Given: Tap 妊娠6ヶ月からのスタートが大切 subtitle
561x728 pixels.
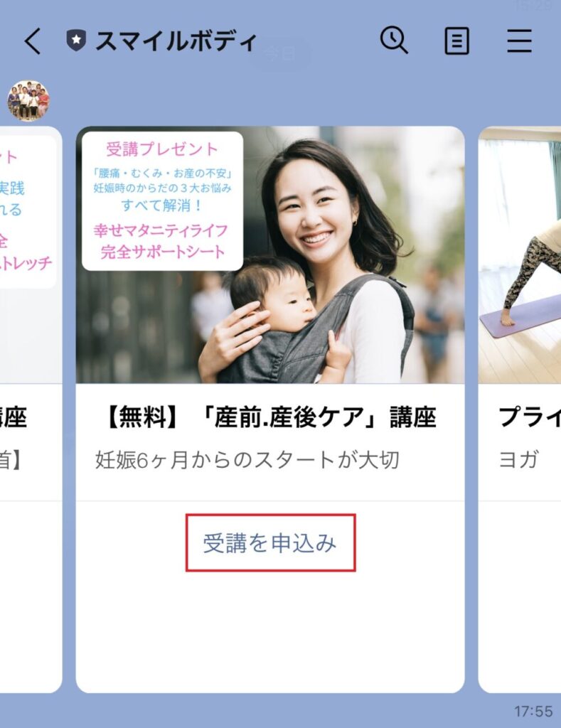Looking at the screenshot, I should (247, 461).
